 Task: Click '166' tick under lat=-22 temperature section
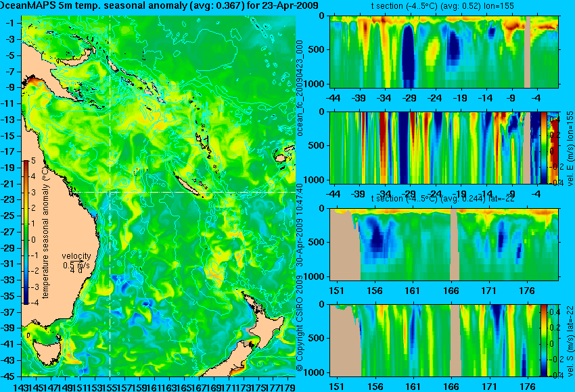[x=451, y=291]
